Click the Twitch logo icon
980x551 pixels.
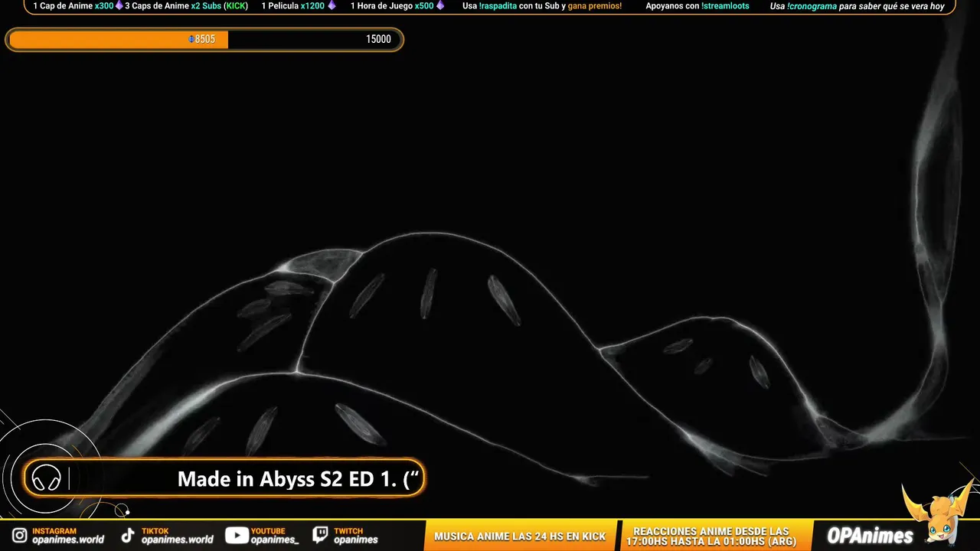click(x=321, y=536)
